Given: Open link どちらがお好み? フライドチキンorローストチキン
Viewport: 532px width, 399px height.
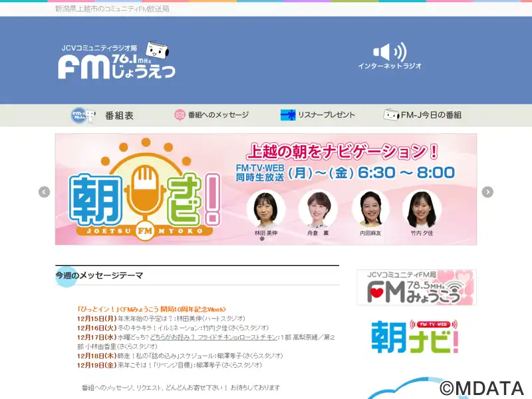Looking at the screenshot, I should 213,337.
